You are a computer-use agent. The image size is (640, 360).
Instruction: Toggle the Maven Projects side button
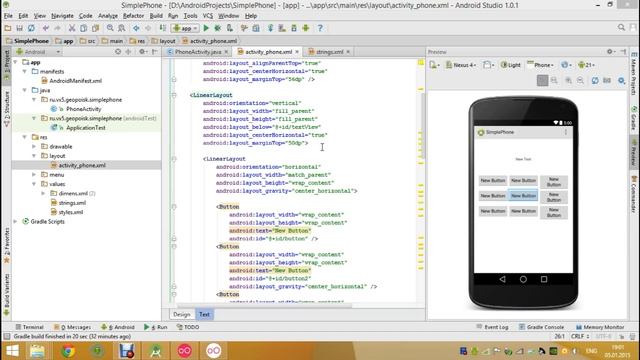point(634,74)
